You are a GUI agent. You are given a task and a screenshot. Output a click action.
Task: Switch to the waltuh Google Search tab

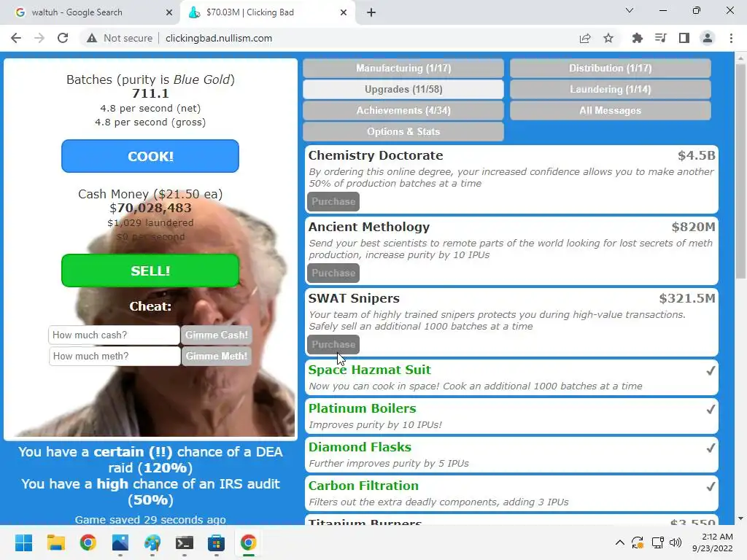pos(90,12)
